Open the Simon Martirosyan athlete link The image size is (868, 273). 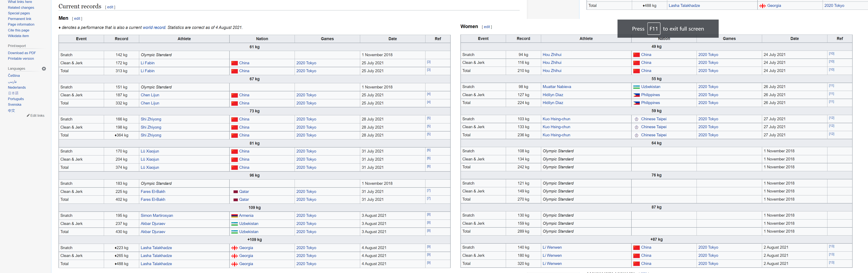point(157,216)
